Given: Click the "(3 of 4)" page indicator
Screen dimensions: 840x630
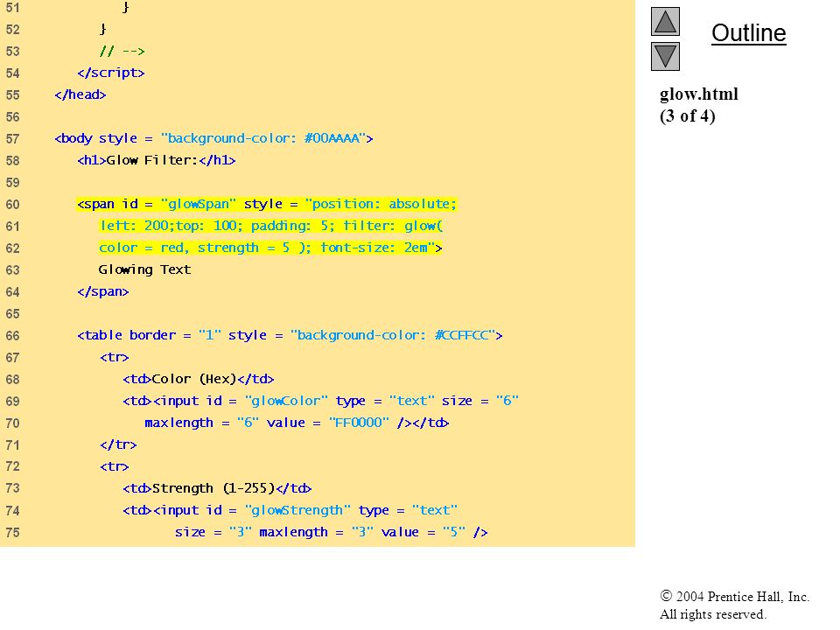Looking at the screenshot, I should [x=688, y=115].
